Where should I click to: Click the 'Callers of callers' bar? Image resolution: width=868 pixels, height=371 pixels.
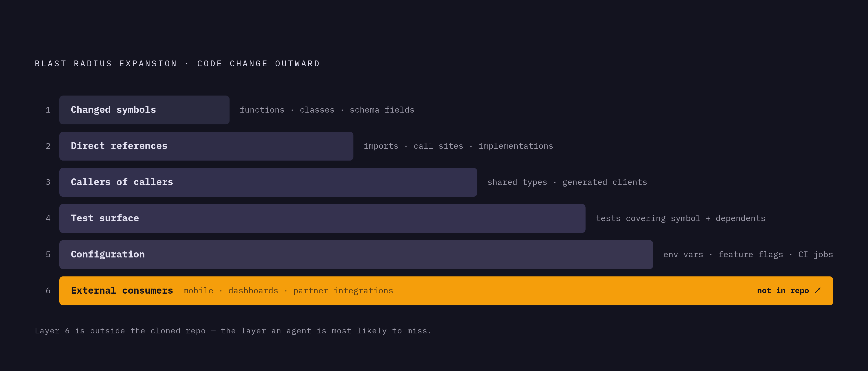(268, 182)
